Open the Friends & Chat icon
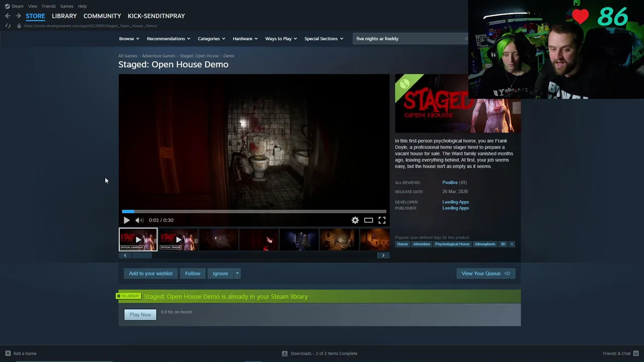Image resolution: width=644 pixels, height=362 pixels. point(636,353)
